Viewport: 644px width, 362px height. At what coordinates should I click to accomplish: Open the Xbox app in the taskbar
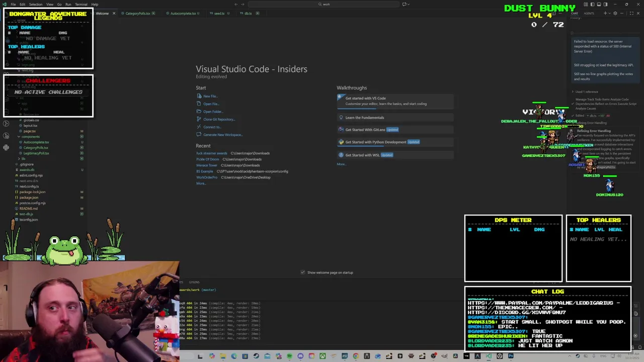(x=323, y=356)
